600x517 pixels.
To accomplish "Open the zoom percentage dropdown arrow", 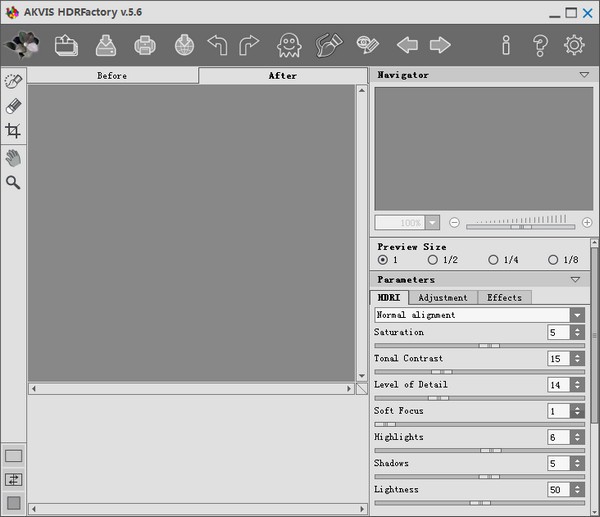I will click(432, 222).
